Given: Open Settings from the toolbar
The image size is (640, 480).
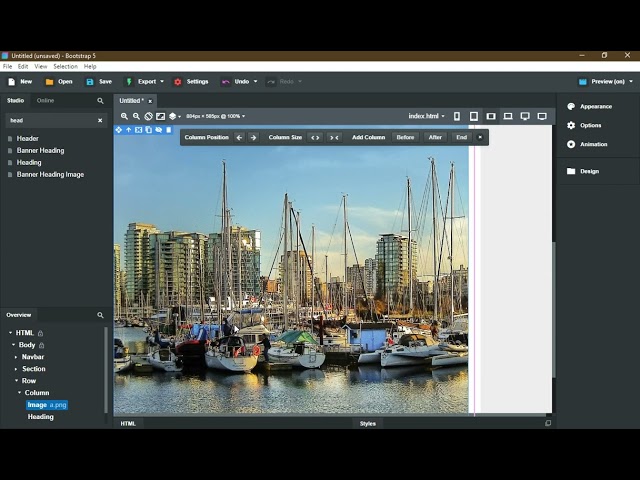Looking at the screenshot, I should point(191,82).
